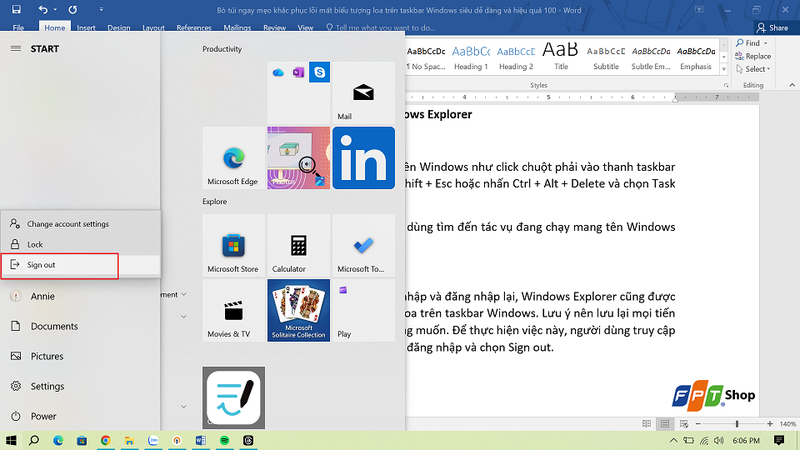Open the Microsoft To Do tile

coord(363,245)
